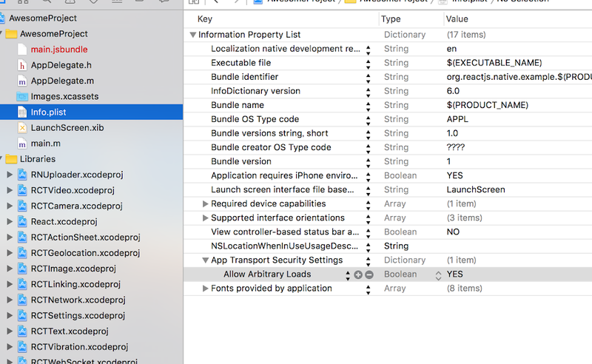This screenshot has width=592, height=364.
Task: Expand RNUploader.xcodeproj in navigator
Action: click(x=10, y=175)
